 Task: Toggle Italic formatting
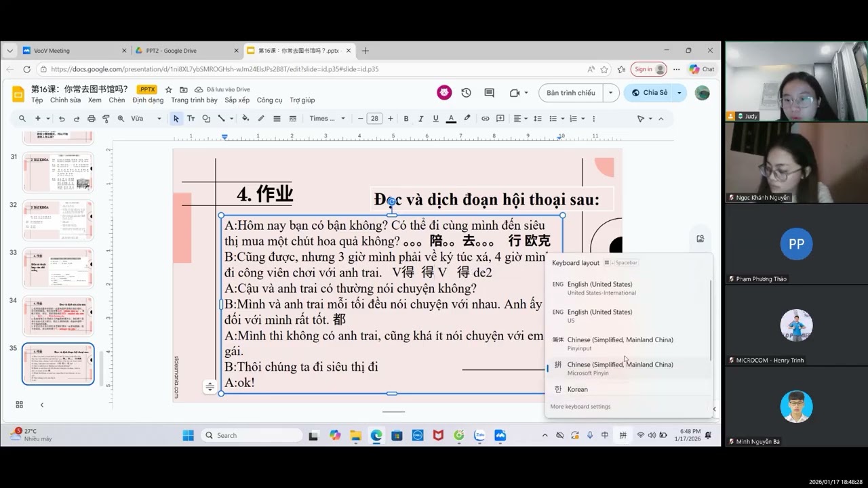[x=421, y=119]
